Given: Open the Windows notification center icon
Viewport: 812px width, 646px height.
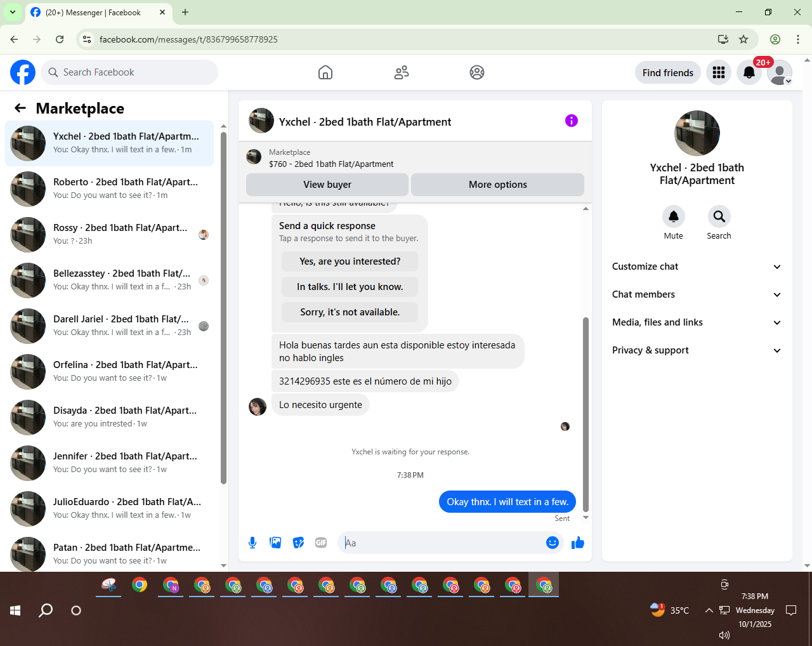Looking at the screenshot, I should point(791,610).
